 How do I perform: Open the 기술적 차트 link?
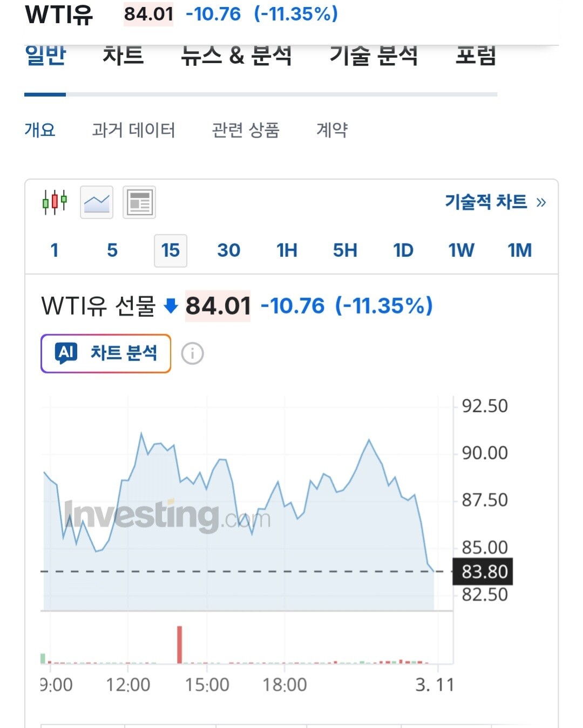point(485,202)
